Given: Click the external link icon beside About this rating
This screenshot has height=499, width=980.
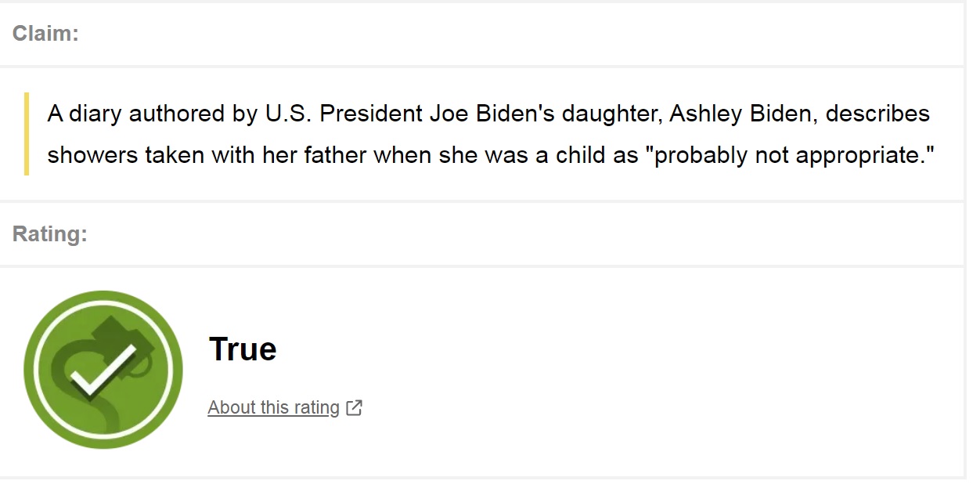Looking at the screenshot, I should tap(355, 407).
